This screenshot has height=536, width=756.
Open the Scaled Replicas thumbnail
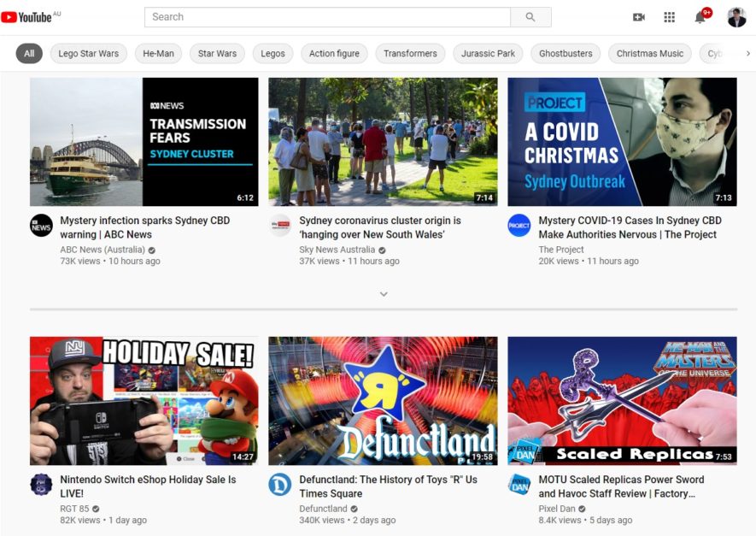622,401
